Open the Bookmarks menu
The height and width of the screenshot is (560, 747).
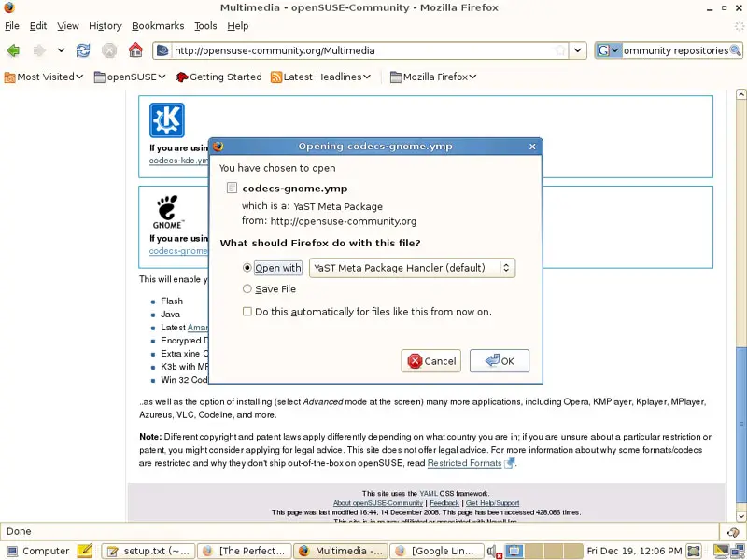coord(158,26)
